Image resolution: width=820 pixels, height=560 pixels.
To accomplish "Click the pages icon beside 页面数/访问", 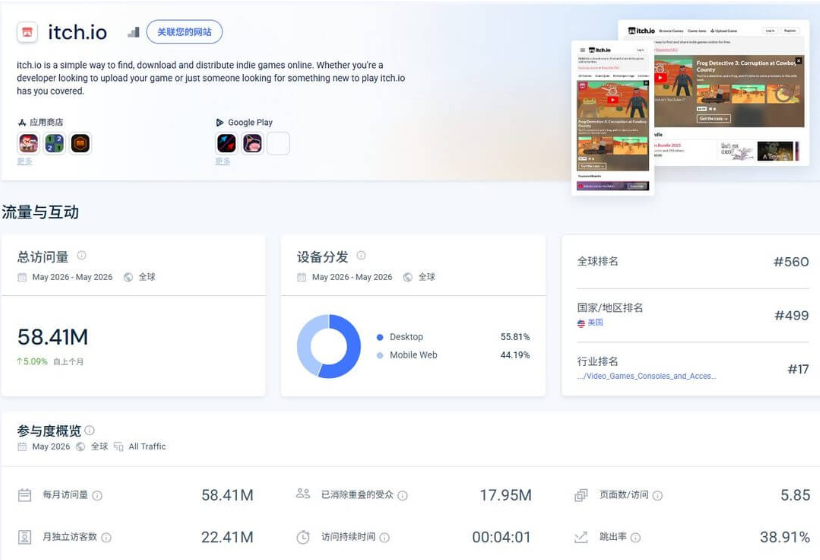I will [x=581, y=495].
